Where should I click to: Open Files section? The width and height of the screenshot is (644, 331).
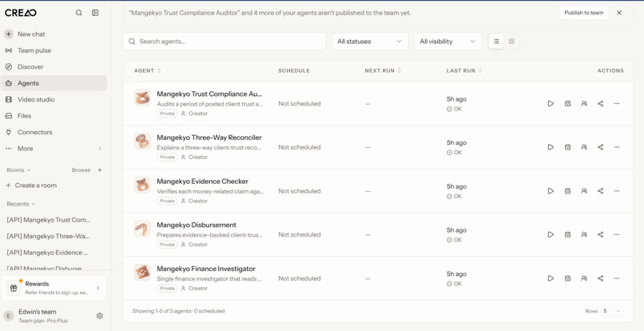tap(54, 116)
